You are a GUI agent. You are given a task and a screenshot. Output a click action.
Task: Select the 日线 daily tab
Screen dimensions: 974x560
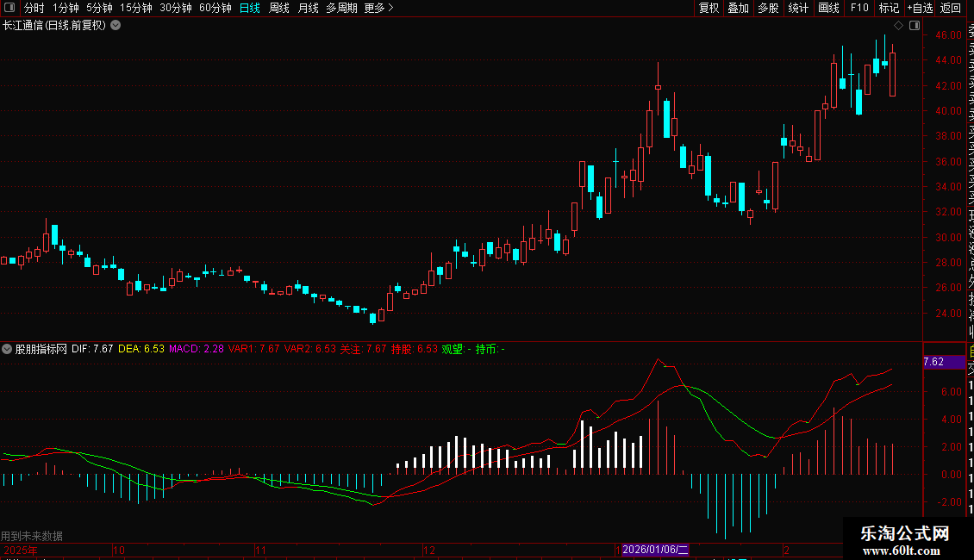pyautogui.click(x=250, y=8)
